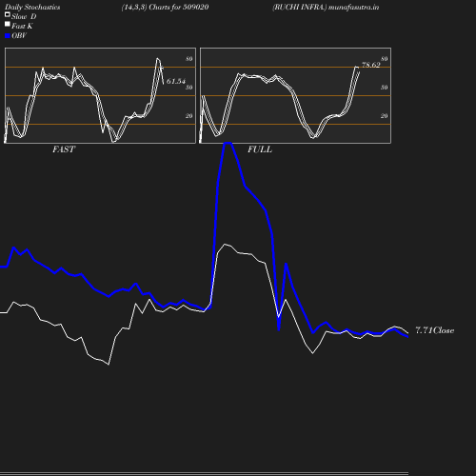Image resolution: width=476 pixels, height=476 pixels.
Task: Click the blue OBV line peak
Action: coord(228,144)
